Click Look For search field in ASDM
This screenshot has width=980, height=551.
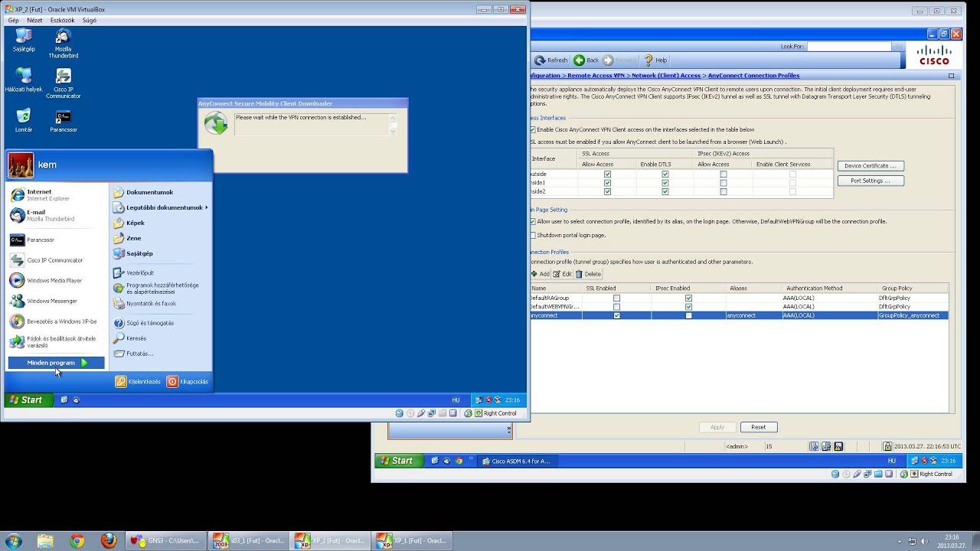tap(848, 47)
